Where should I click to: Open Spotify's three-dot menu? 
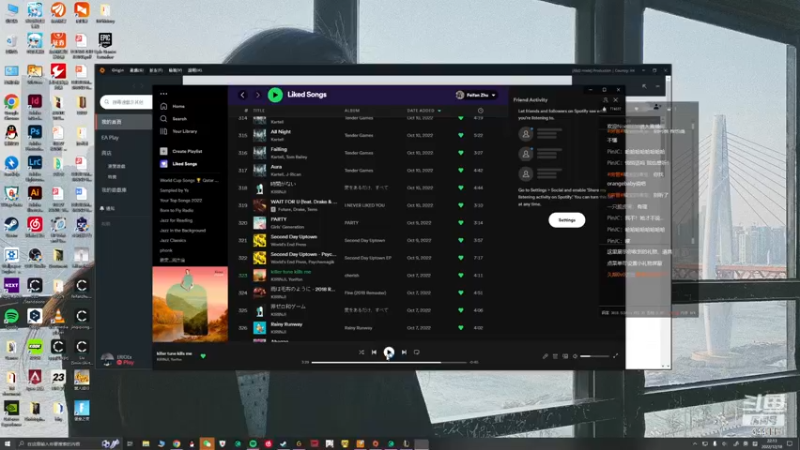[163, 94]
